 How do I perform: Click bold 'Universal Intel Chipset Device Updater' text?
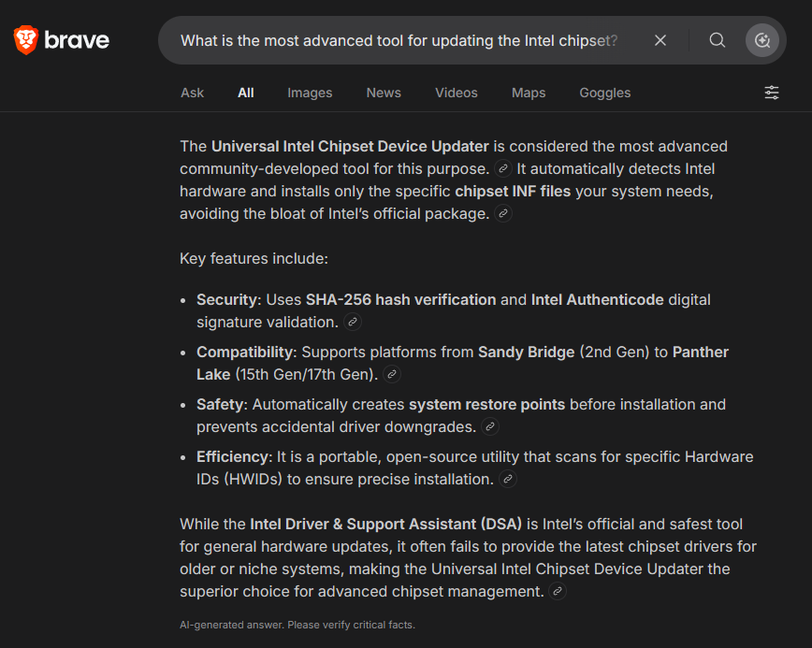[x=350, y=147]
